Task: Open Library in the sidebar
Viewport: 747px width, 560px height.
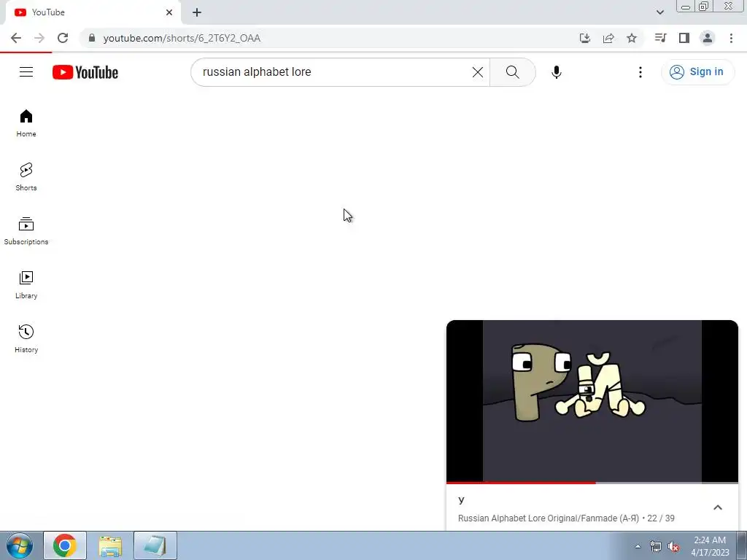Action: pyautogui.click(x=26, y=285)
